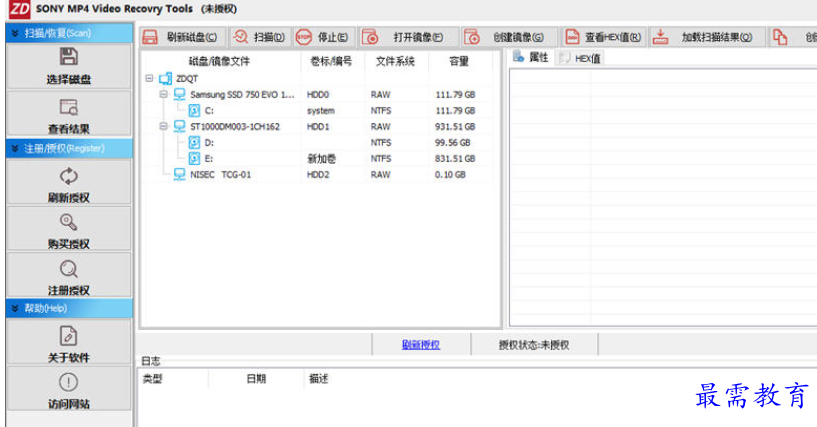Viewport: 817px width, 427px height.
Task: Click the NISEC TCG-01 disk icon
Action: [x=180, y=174]
